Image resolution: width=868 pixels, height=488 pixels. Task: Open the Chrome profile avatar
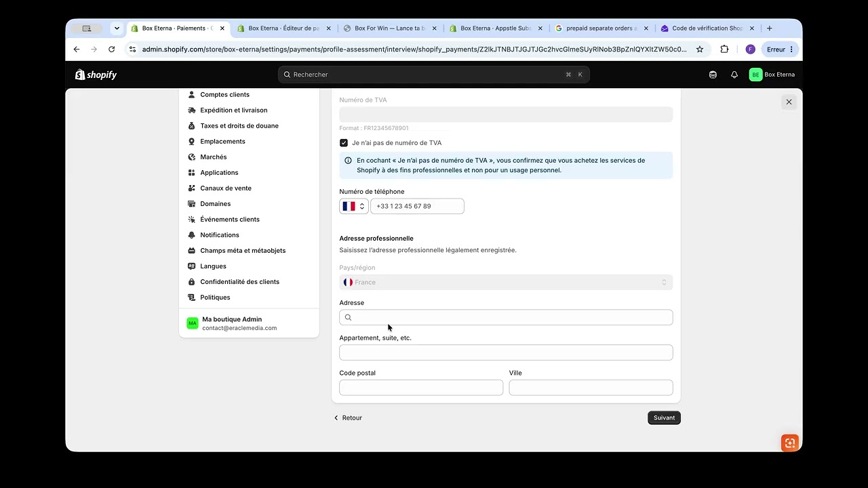point(750,49)
